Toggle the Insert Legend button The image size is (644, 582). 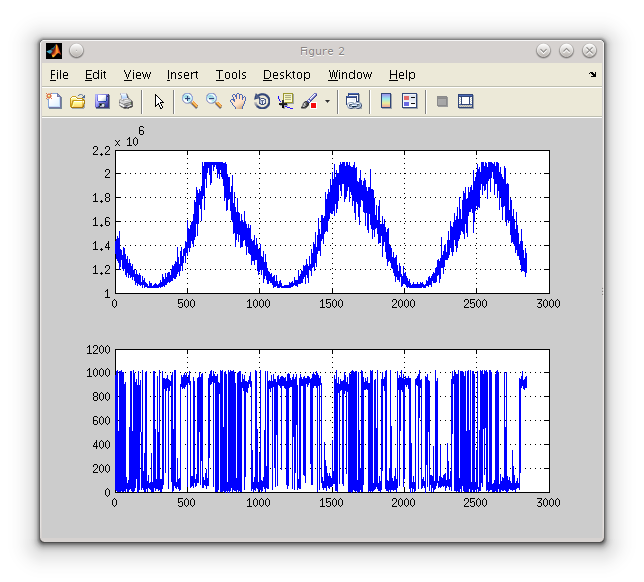point(410,101)
